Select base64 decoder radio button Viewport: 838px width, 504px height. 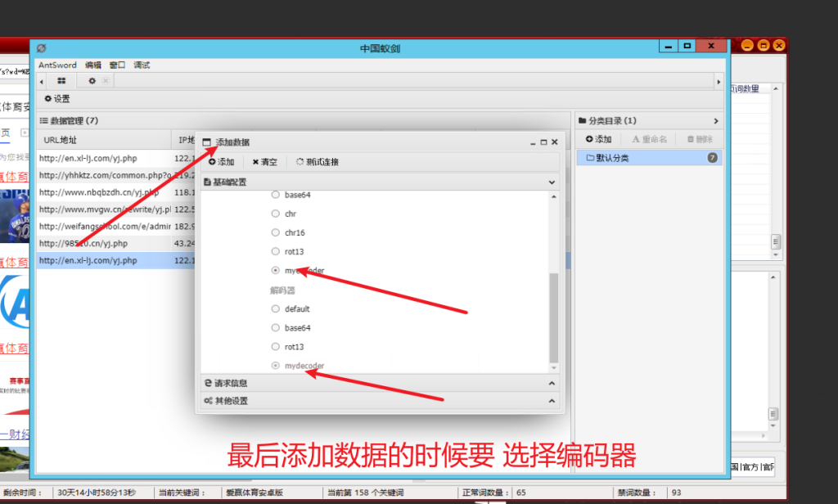pos(276,328)
